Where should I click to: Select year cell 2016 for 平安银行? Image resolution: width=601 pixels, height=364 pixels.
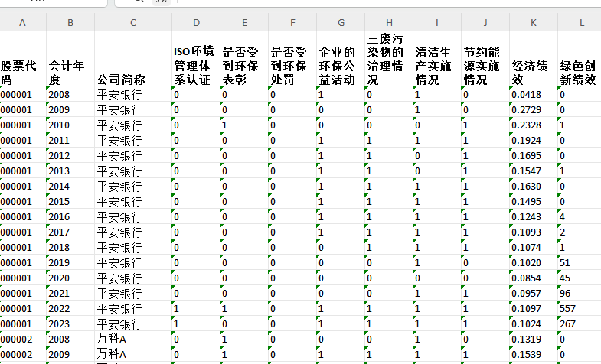click(x=70, y=216)
